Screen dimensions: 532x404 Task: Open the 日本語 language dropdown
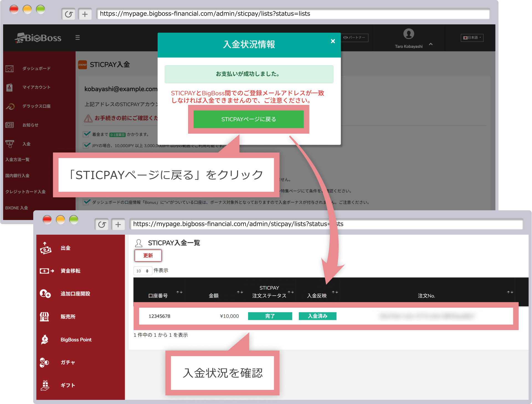coord(472,38)
